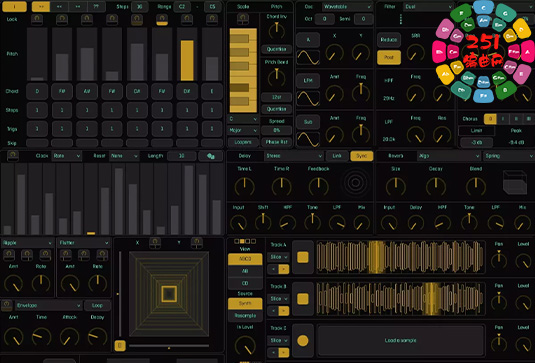Toggle the delay Link button
This screenshot has height=363, width=535.
click(x=337, y=156)
